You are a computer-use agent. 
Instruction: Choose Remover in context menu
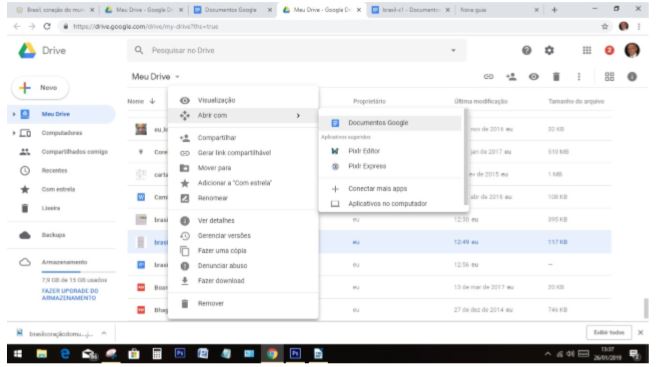tap(243, 303)
